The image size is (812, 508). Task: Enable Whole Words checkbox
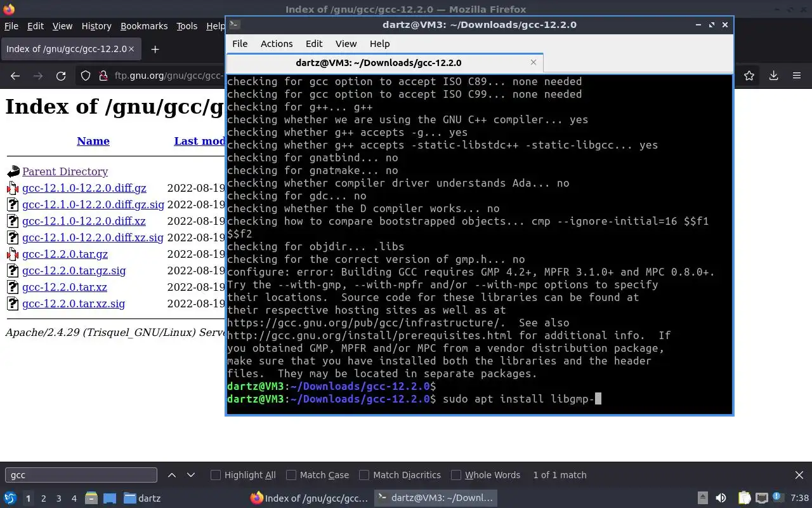pos(456,475)
